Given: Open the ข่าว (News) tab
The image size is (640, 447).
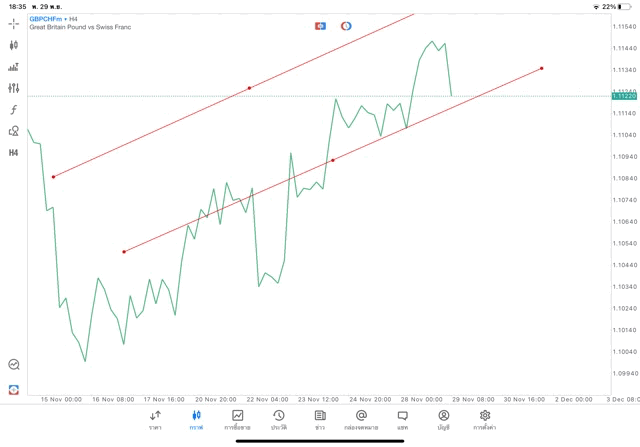Looking at the screenshot, I should [319, 419].
